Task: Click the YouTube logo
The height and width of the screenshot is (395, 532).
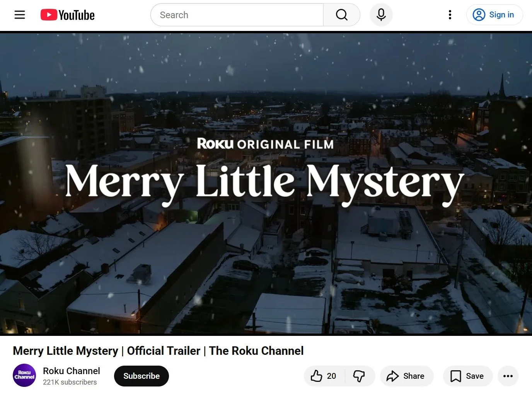Action: [x=67, y=15]
